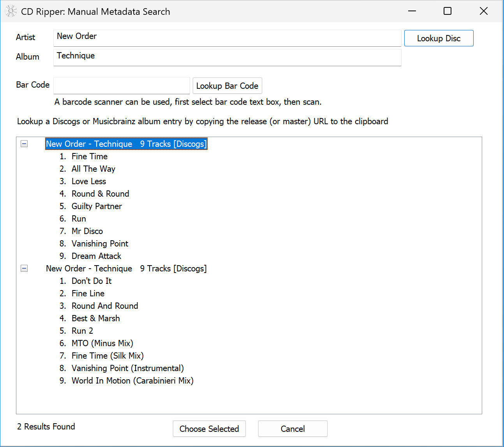Select the second Discogs release entry
This screenshot has height=447, width=504.
126,268
